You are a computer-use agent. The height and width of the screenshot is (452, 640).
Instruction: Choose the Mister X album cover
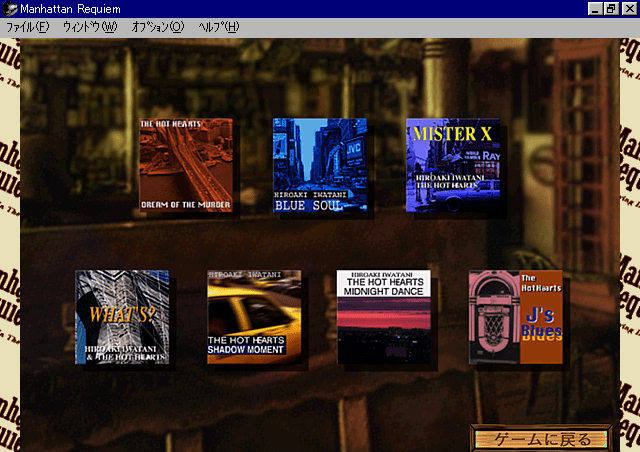pos(453,165)
